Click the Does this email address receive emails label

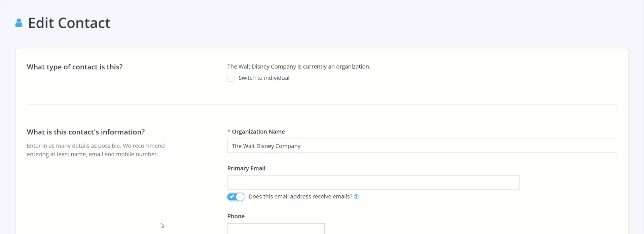pos(299,196)
